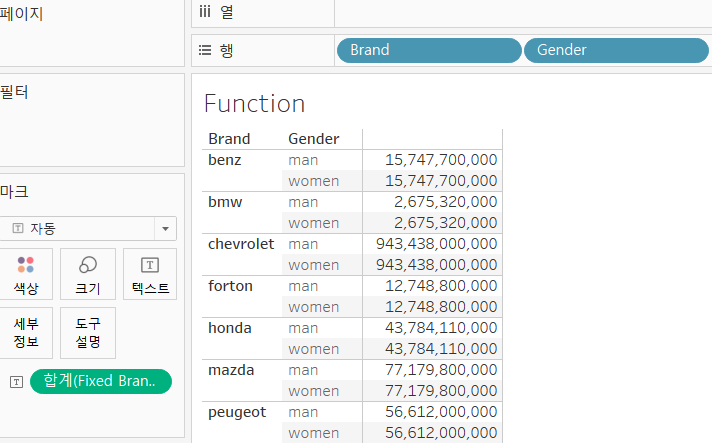Viewport: 712px width, 443px height.
Task: Click the text icon beside 합계 pill
Action: [16, 382]
